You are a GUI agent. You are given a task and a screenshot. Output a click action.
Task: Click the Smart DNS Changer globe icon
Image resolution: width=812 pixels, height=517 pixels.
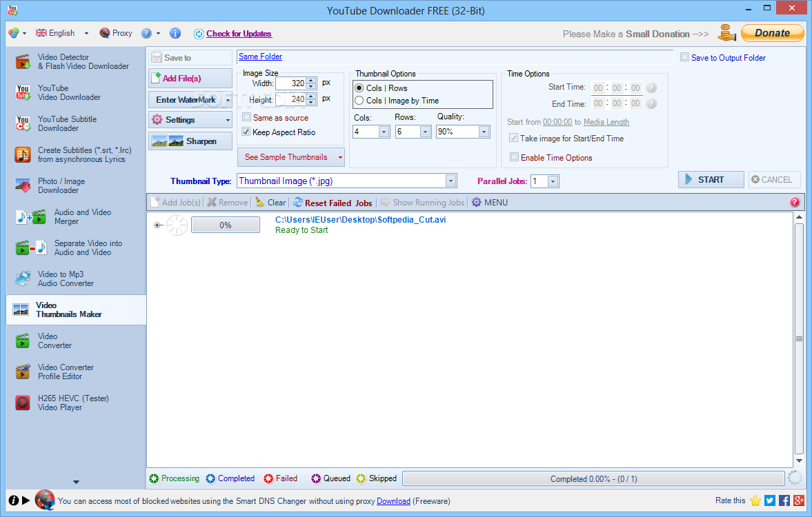point(45,500)
